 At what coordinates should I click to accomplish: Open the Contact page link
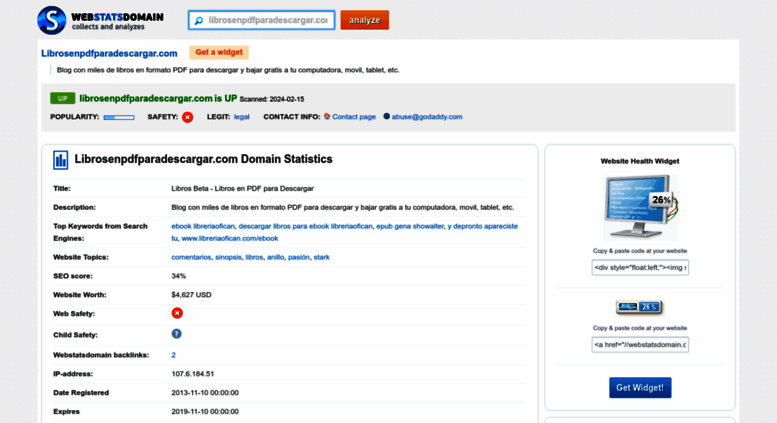tap(353, 117)
